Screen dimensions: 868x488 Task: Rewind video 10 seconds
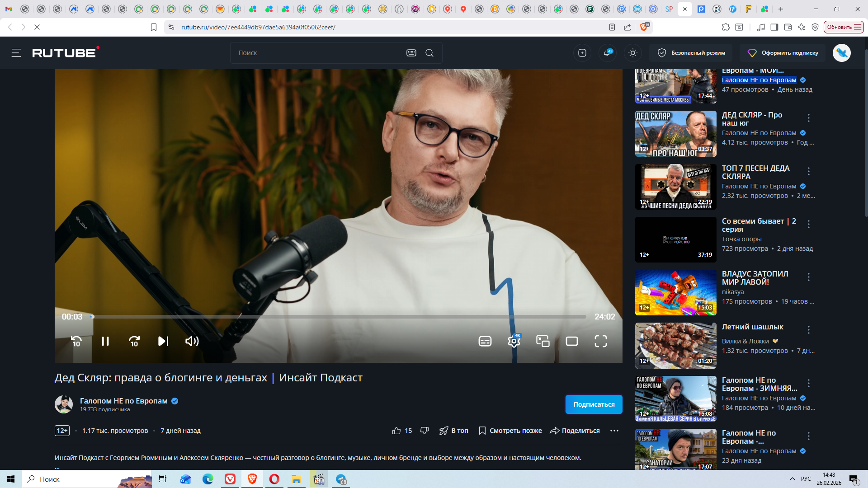tap(76, 341)
